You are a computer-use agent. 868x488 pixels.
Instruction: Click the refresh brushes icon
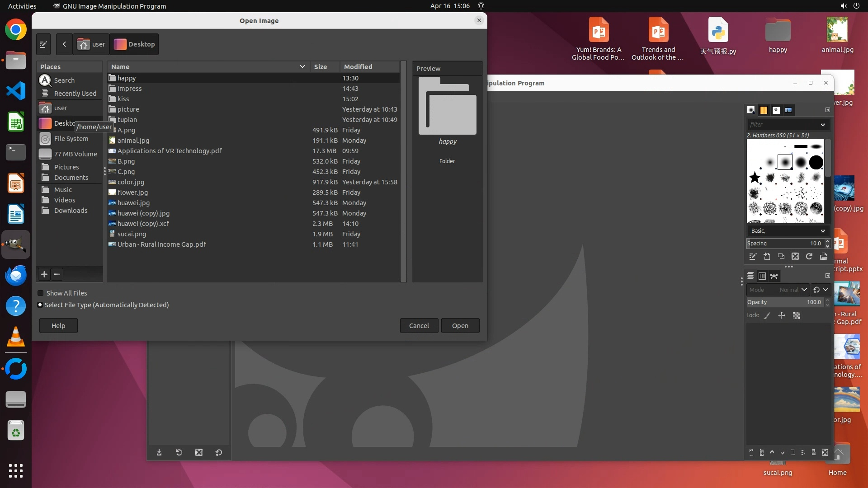[809, 257]
